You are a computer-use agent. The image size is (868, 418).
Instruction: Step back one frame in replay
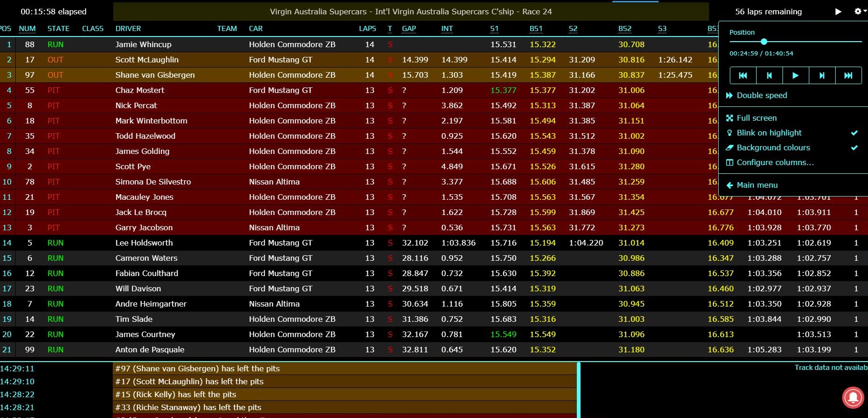point(770,75)
